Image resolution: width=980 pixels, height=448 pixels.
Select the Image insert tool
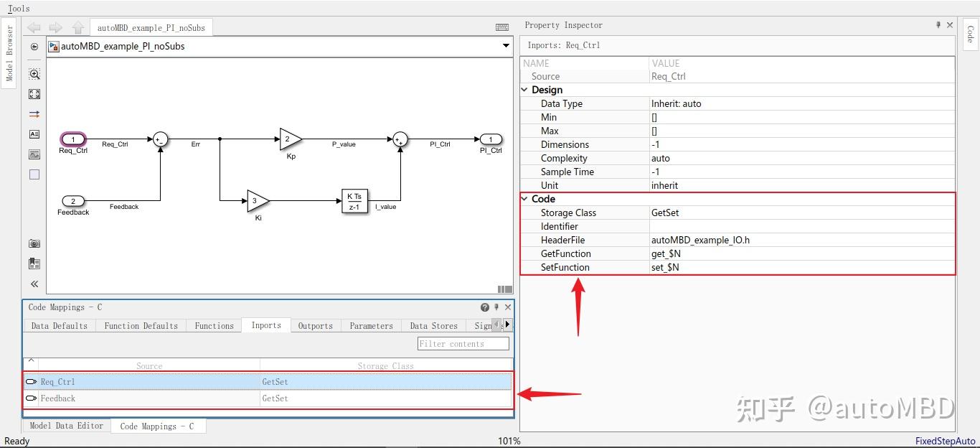click(x=34, y=154)
